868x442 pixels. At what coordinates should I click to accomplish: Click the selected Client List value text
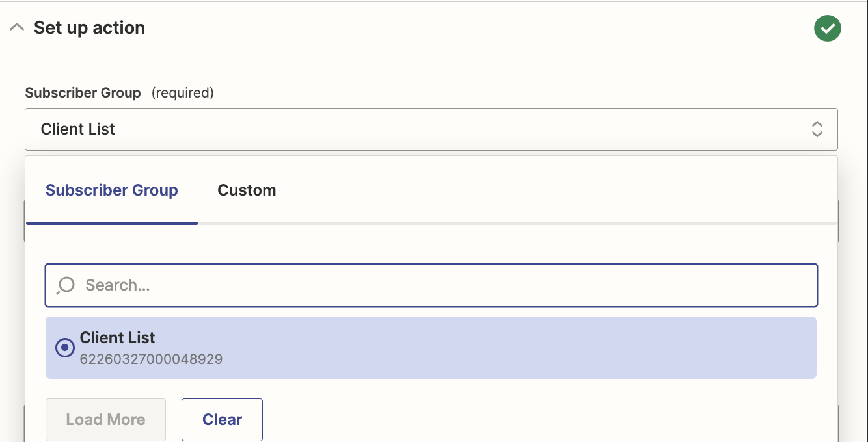(x=78, y=129)
